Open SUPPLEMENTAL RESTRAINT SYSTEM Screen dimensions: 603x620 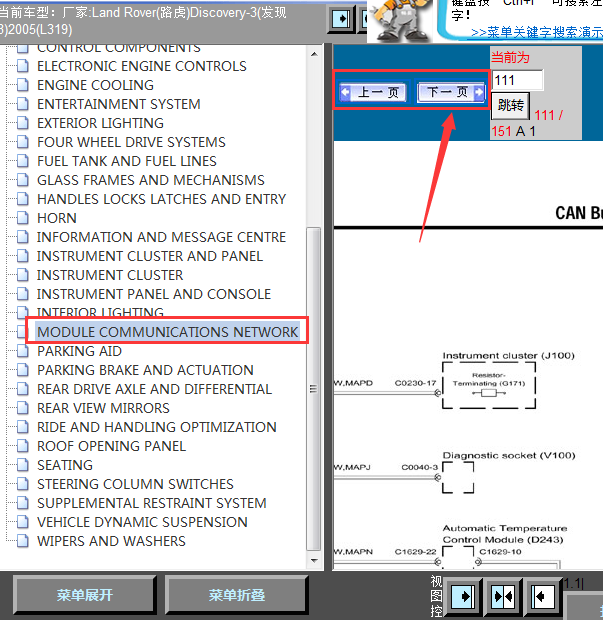[x=151, y=503]
